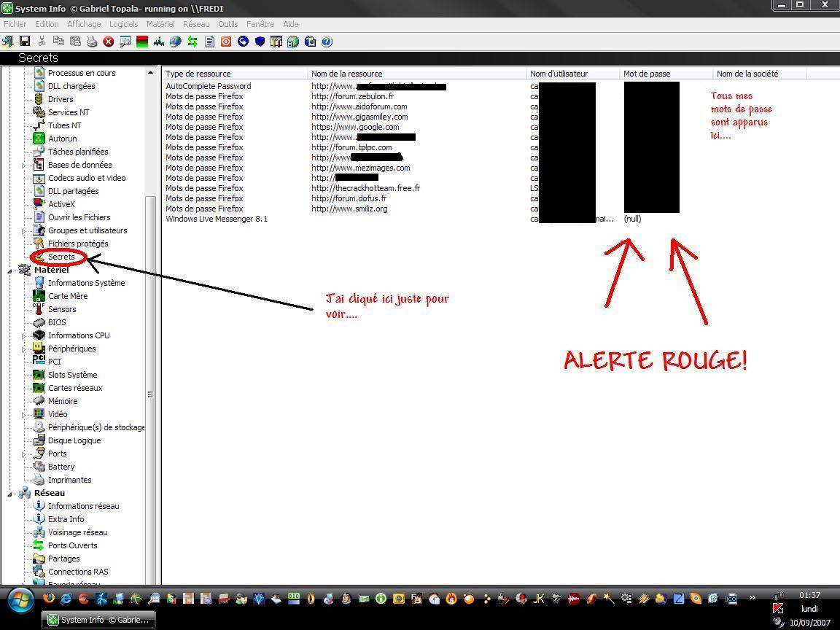Viewport: 840px width, 630px height.
Task: Open the Outils menu
Action: click(x=227, y=24)
